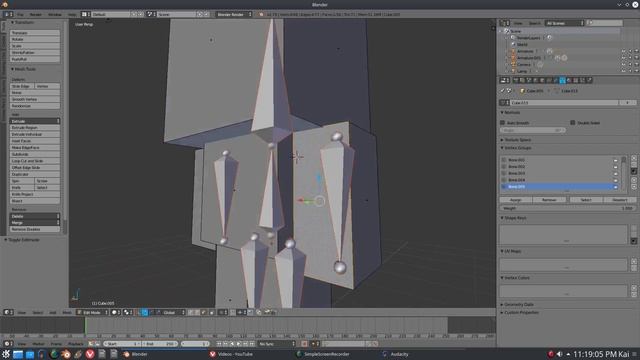Click the Vivaldi icon in taskbar launcher

90,354
